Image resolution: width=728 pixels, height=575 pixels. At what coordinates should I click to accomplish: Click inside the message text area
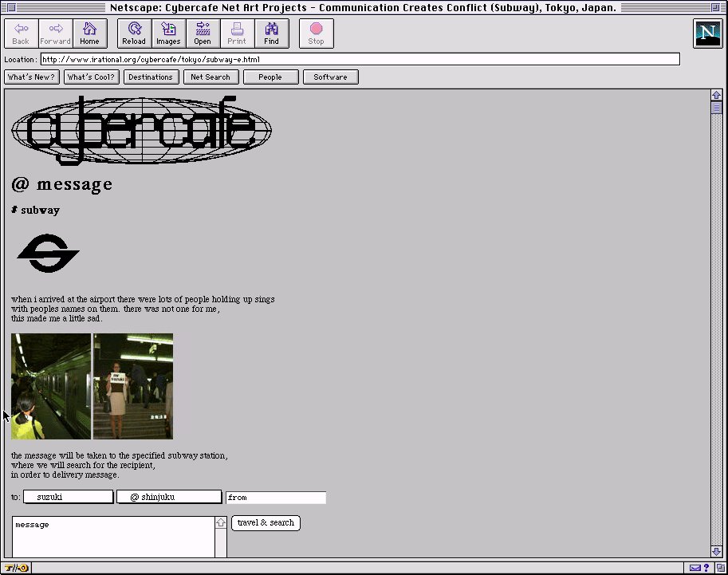[113, 537]
